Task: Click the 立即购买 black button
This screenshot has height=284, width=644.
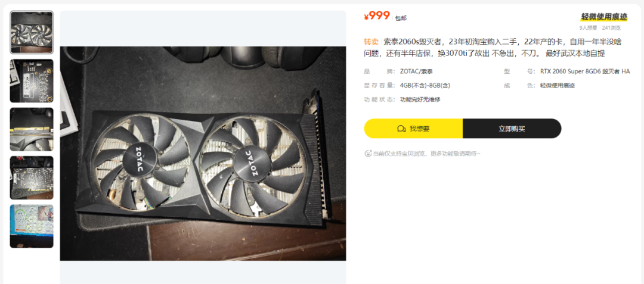Action: click(x=512, y=129)
